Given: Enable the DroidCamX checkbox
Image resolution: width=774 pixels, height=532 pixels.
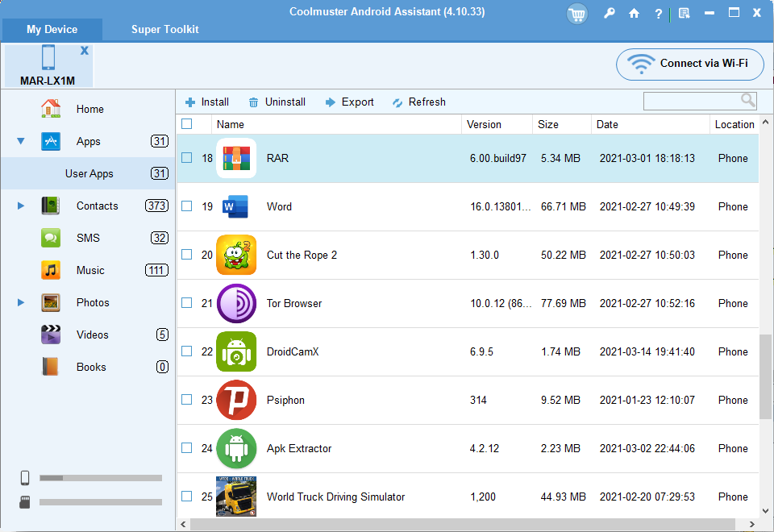Looking at the screenshot, I should (x=186, y=351).
